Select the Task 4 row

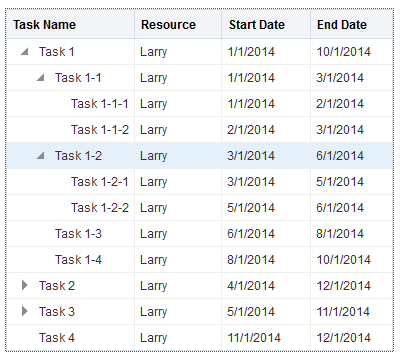point(200,338)
